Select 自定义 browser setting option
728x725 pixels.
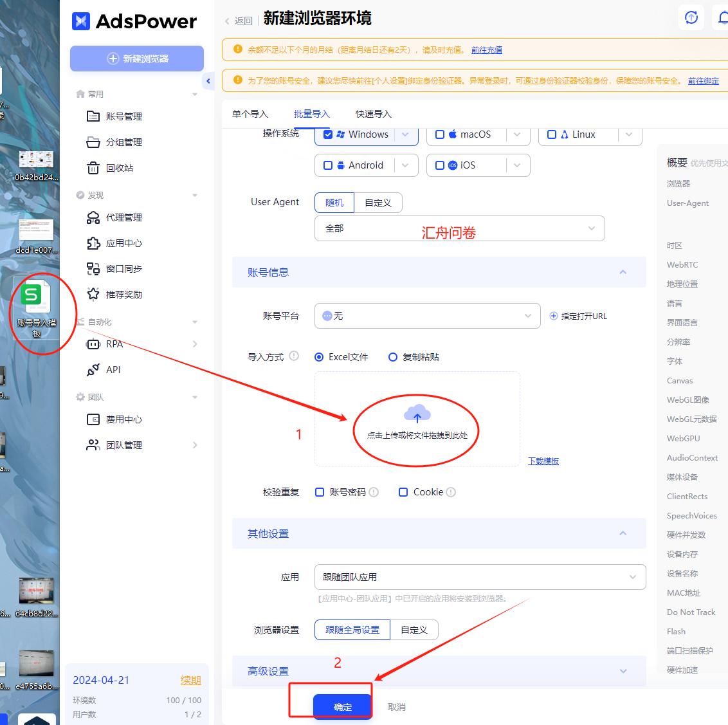(x=414, y=630)
